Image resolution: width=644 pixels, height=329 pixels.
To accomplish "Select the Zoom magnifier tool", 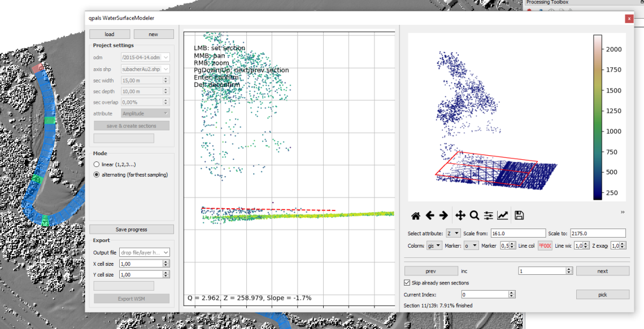I will [475, 216].
